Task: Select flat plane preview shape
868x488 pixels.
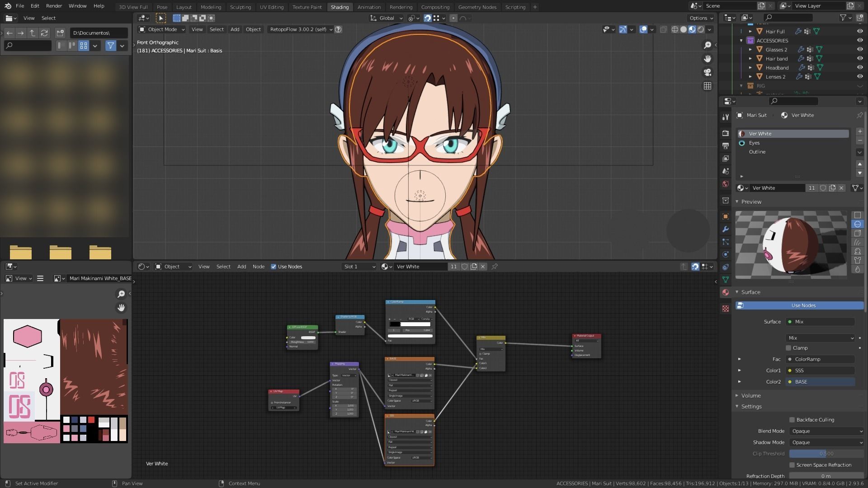Action: 857,215
